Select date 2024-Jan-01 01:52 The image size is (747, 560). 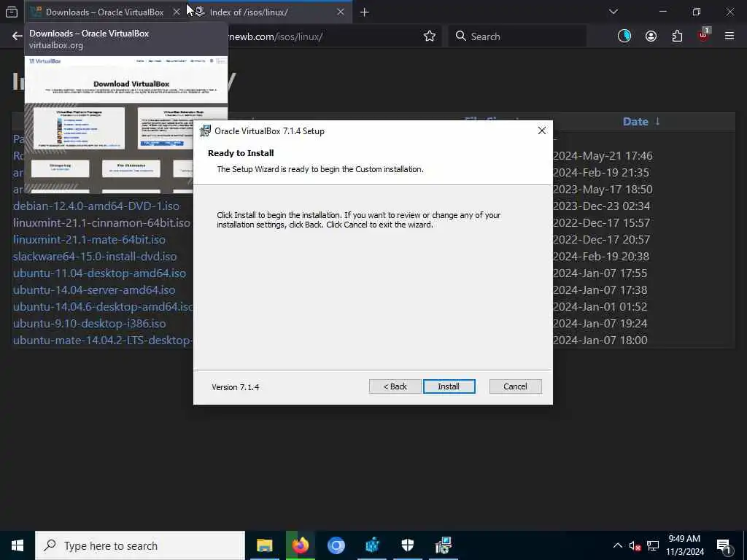(x=600, y=306)
